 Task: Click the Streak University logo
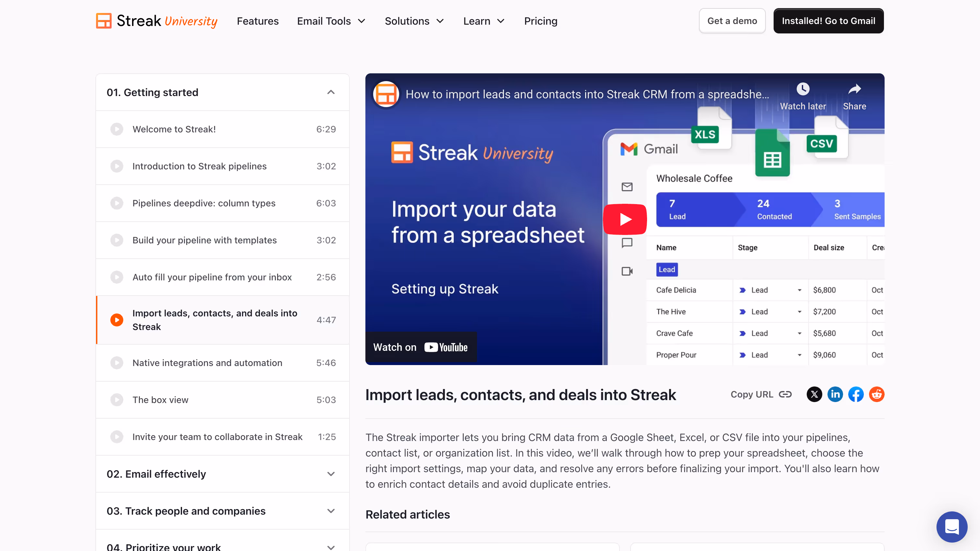156,21
